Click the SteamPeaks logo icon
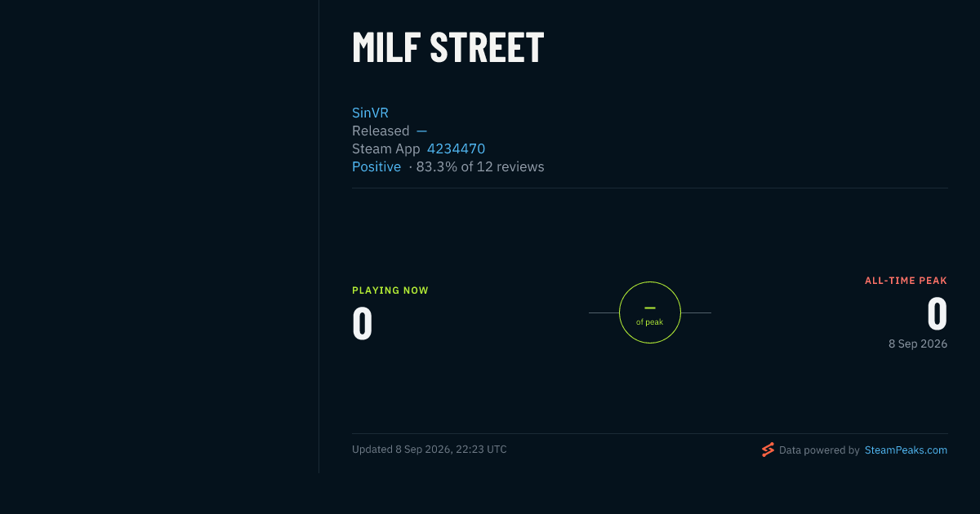The image size is (980, 514). pos(768,450)
